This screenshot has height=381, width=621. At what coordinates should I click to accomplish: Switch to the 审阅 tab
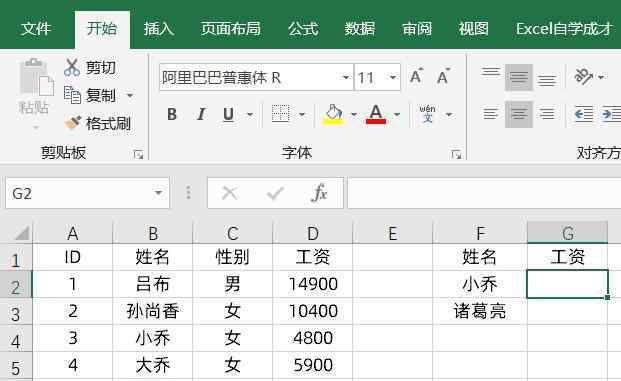click(x=417, y=29)
